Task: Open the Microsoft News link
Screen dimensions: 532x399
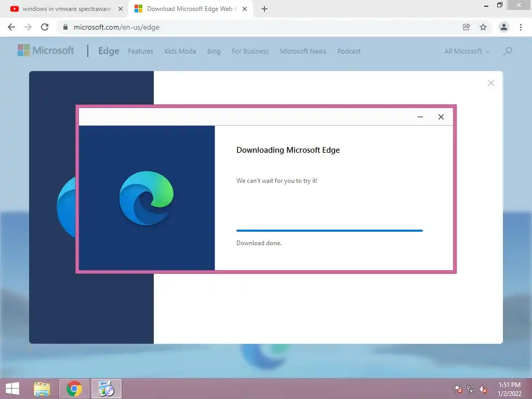Action: (x=303, y=51)
